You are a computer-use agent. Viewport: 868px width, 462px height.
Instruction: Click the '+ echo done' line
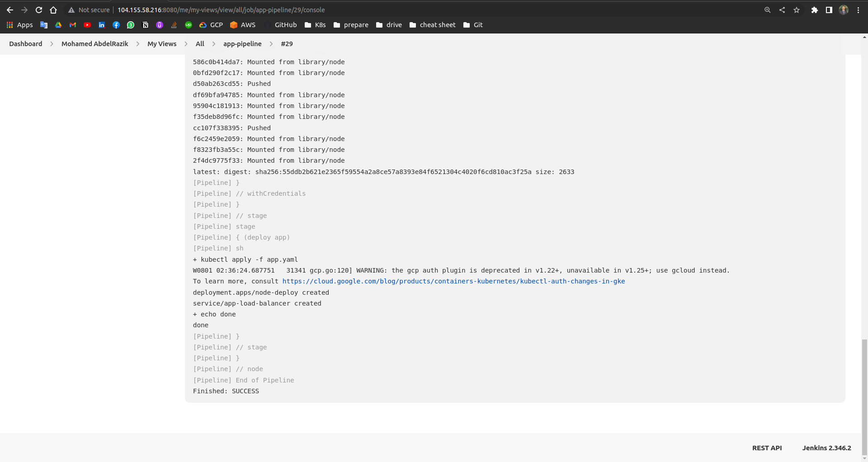(214, 314)
